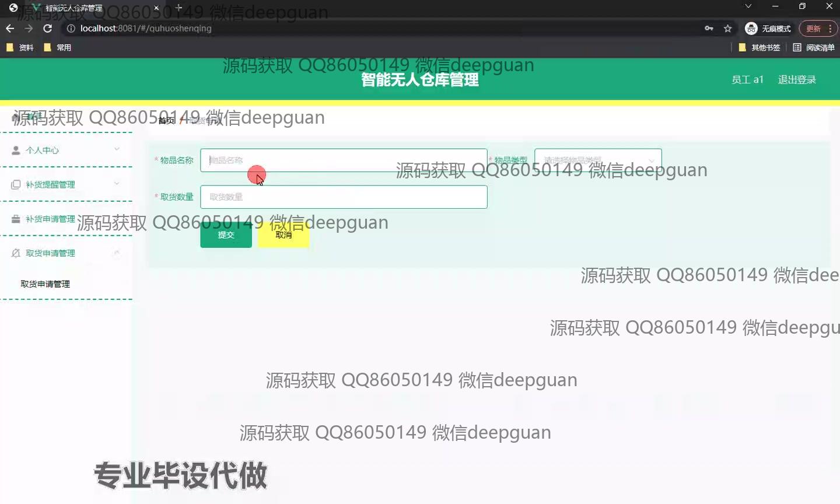Open the 常用 bookmarks folder
The width and height of the screenshot is (840, 504).
(58, 48)
